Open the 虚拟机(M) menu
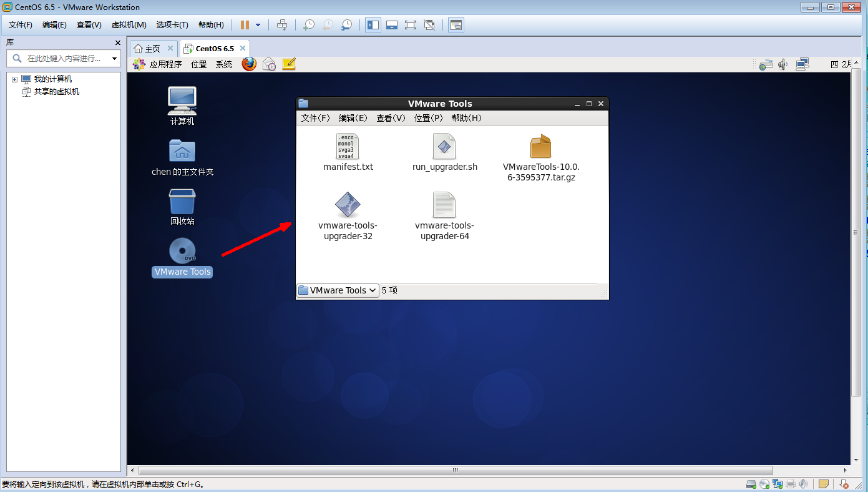The image size is (868, 492). click(x=129, y=25)
